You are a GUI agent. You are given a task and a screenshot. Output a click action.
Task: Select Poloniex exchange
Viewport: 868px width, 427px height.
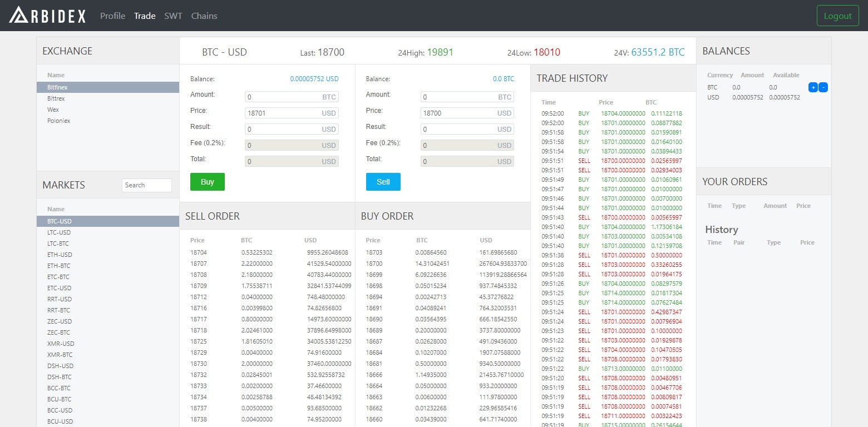click(108, 121)
